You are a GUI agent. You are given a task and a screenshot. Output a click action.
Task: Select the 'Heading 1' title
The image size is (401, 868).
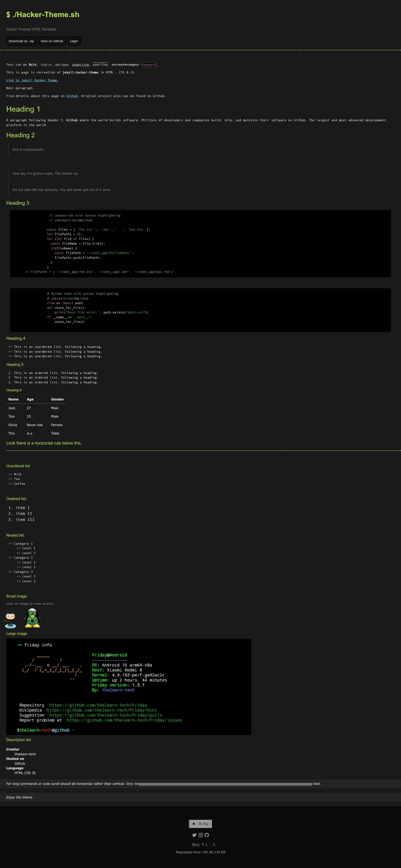coord(23,109)
